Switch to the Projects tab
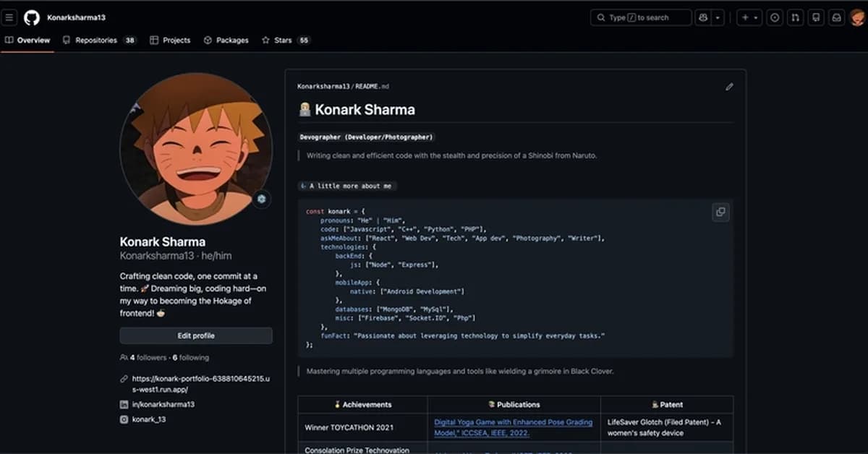Viewport: 868px width, 454px height. tap(169, 40)
